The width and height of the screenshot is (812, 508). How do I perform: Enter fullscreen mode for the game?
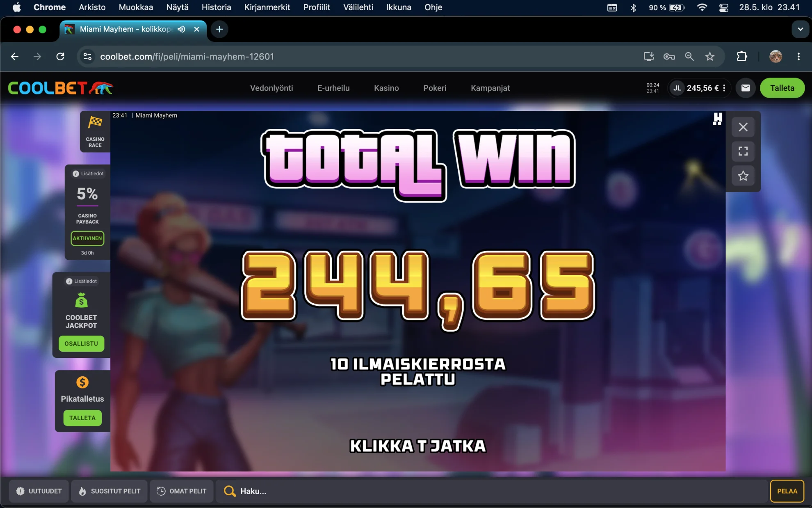pyautogui.click(x=743, y=151)
